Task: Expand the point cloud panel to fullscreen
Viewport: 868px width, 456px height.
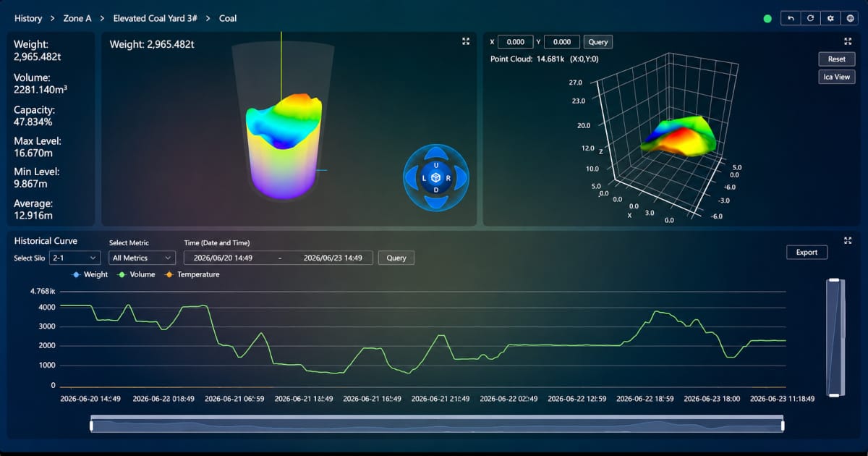Action: [848, 42]
